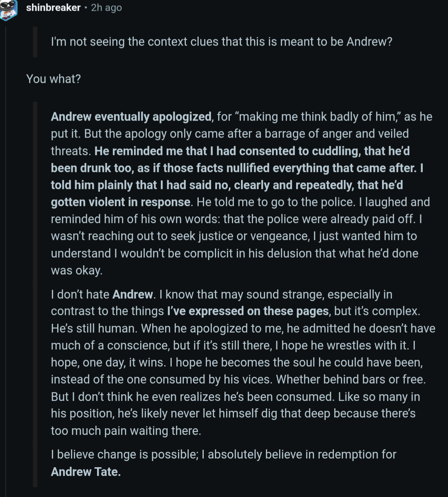
Task: Click the phrase 'Whether behind bars or free.'
Action: (x=351, y=379)
